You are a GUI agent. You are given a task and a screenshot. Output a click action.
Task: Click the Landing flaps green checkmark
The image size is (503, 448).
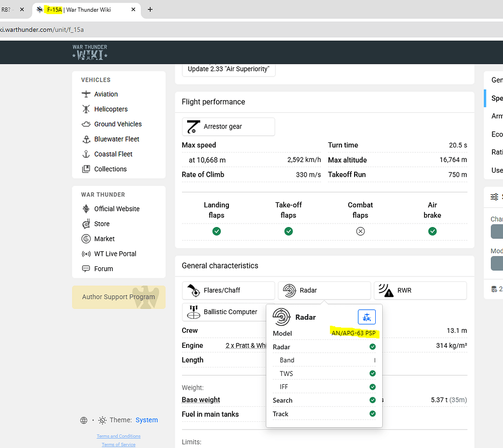(216, 231)
